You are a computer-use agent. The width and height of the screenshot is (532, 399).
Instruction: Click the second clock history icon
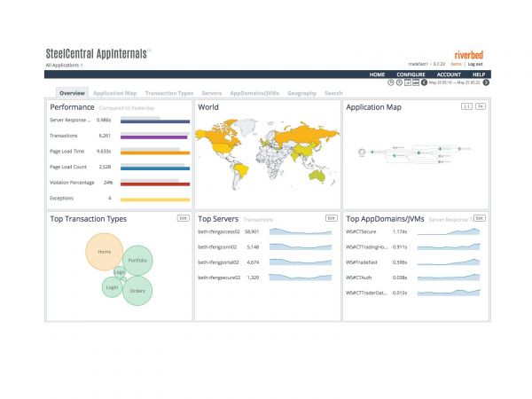[399, 82]
